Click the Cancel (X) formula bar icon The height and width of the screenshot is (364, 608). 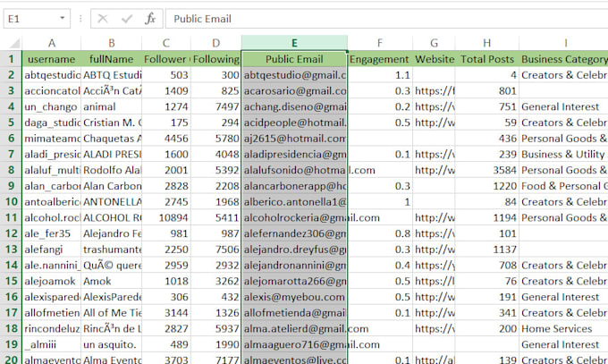click(x=102, y=19)
